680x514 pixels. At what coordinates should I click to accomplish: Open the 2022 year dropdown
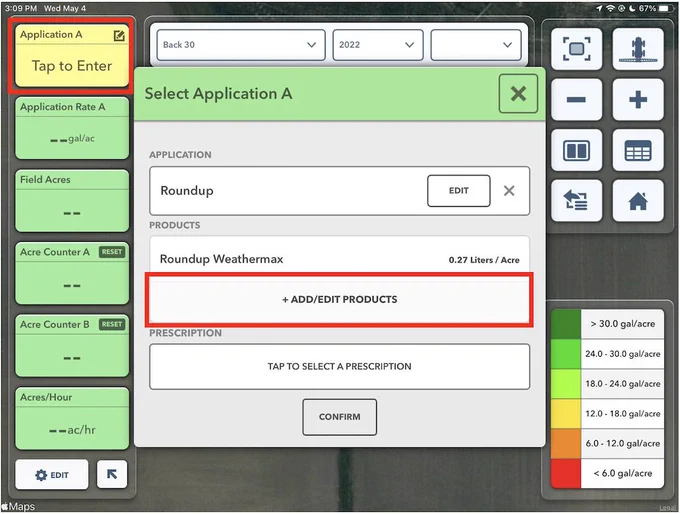[x=378, y=45]
